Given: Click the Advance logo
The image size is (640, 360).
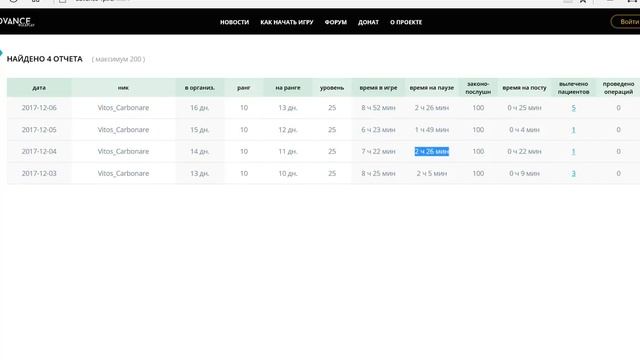Looking at the screenshot, I should (16, 21).
